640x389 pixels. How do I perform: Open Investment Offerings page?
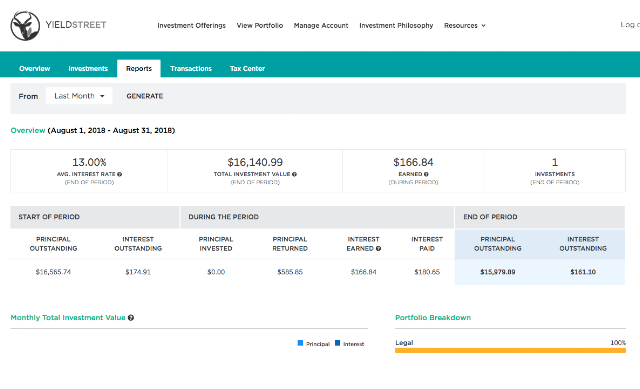191,25
